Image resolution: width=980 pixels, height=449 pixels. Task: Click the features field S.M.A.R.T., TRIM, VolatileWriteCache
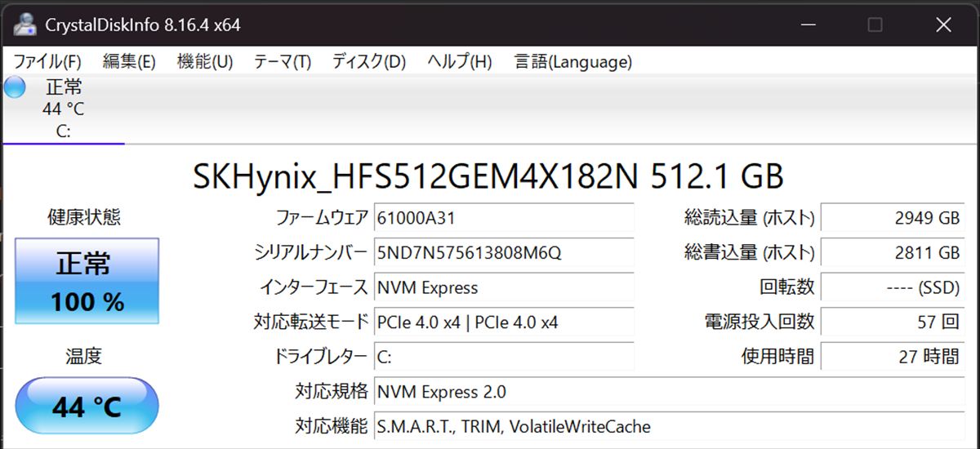click(669, 427)
